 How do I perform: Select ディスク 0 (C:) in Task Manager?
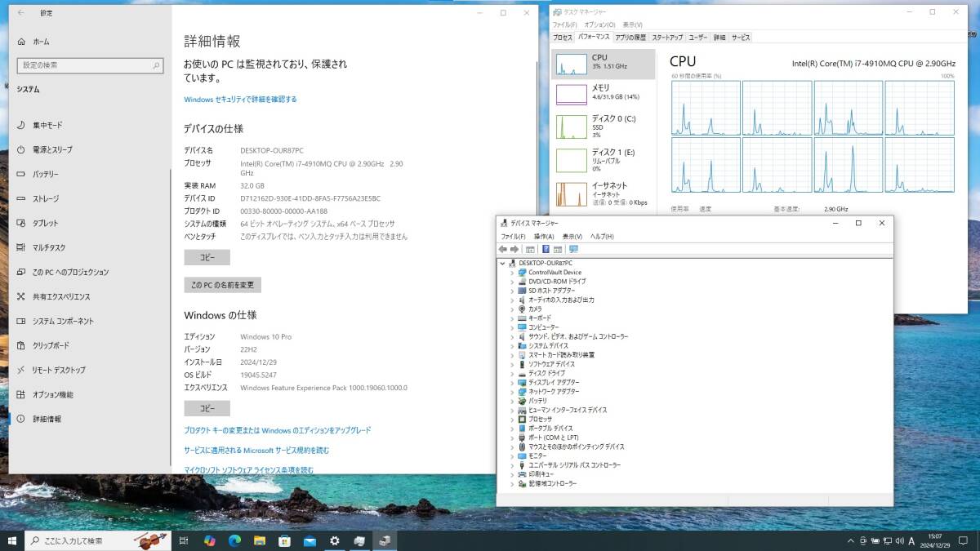(604, 127)
